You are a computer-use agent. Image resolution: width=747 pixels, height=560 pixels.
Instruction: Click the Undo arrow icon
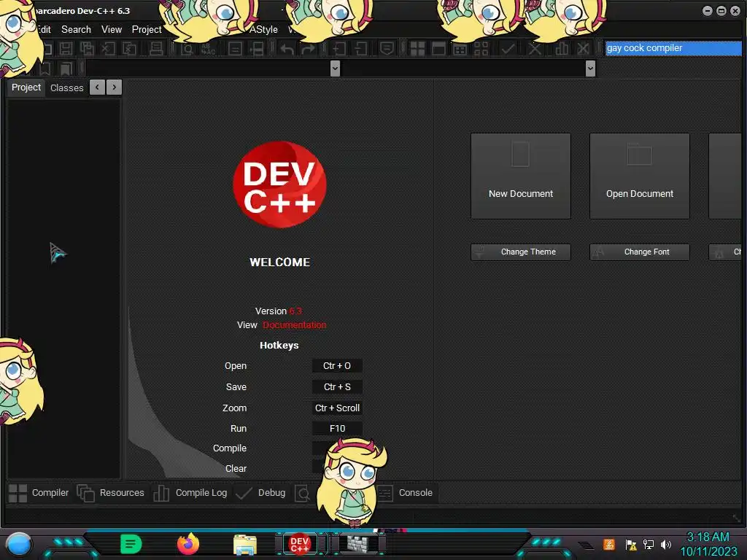coord(287,48)
